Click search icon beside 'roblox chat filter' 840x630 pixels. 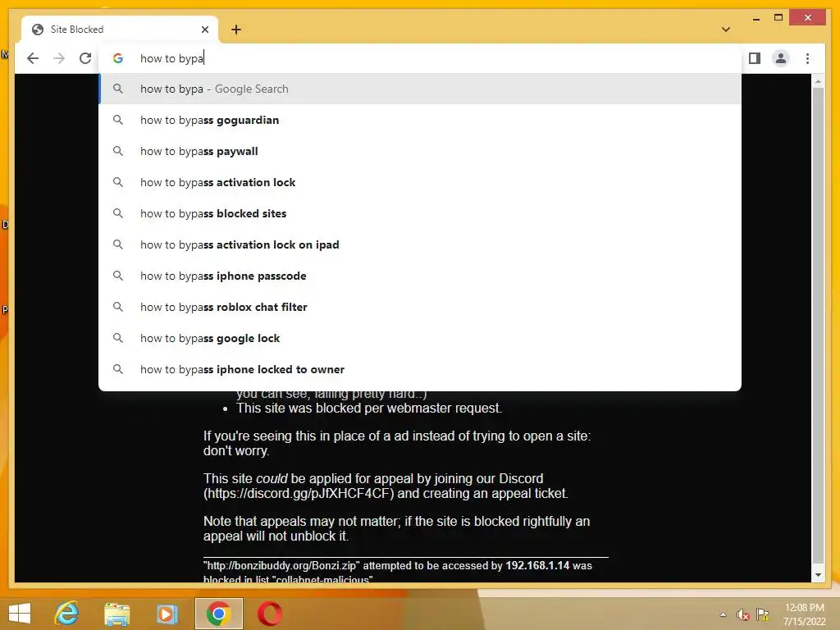pos(118,307)
